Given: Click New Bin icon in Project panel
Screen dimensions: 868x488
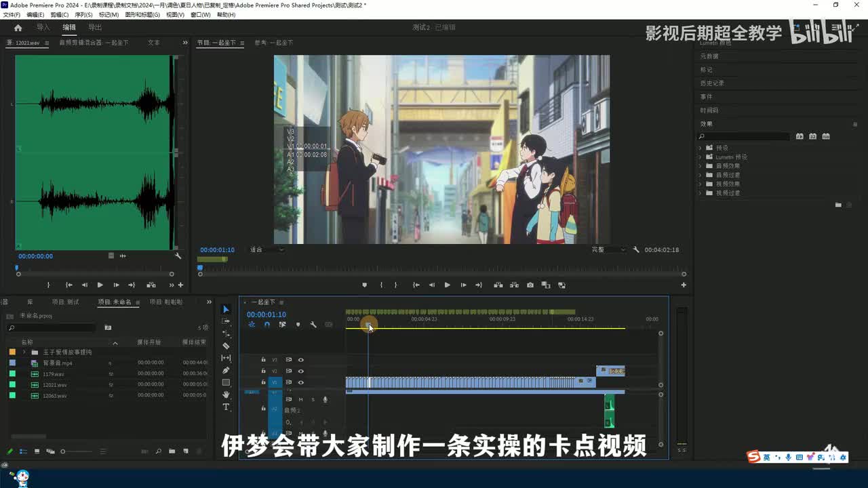Looking at the screenshot, I should tap(172, 451).
